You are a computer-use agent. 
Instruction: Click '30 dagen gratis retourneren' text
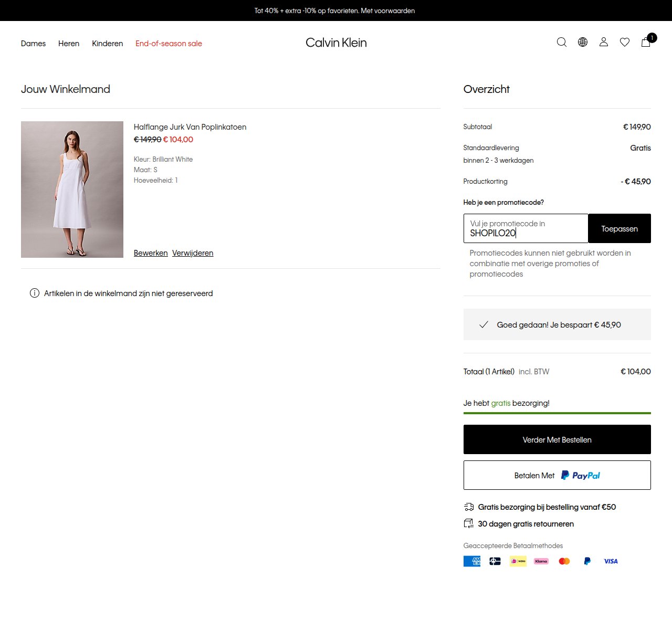click(526, 524)
